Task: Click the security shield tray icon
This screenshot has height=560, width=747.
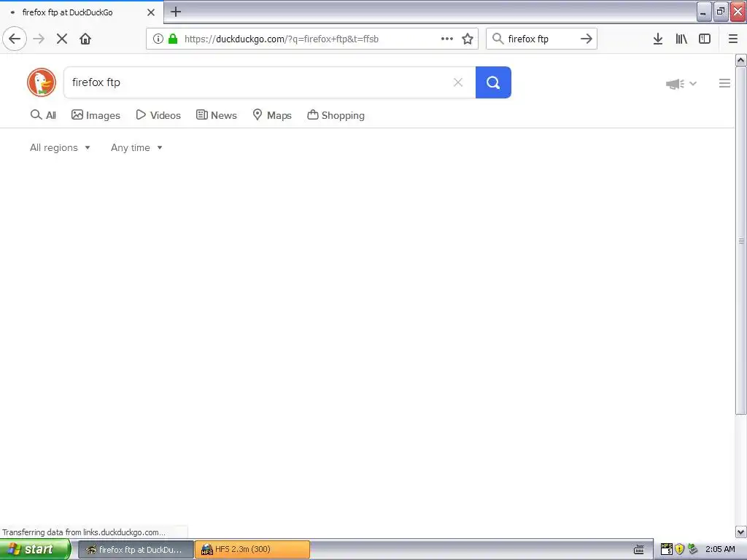Action: click(680, 549)
